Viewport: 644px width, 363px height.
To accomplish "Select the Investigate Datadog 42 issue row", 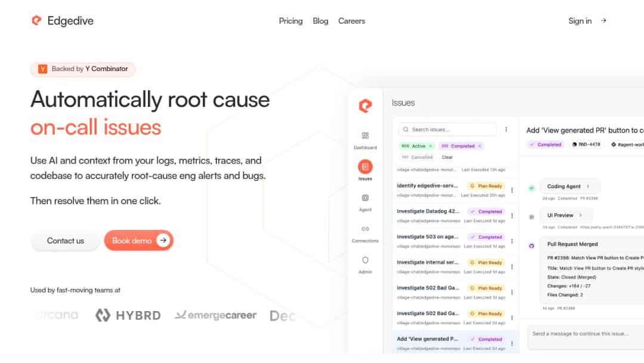I will click(455, 216).
